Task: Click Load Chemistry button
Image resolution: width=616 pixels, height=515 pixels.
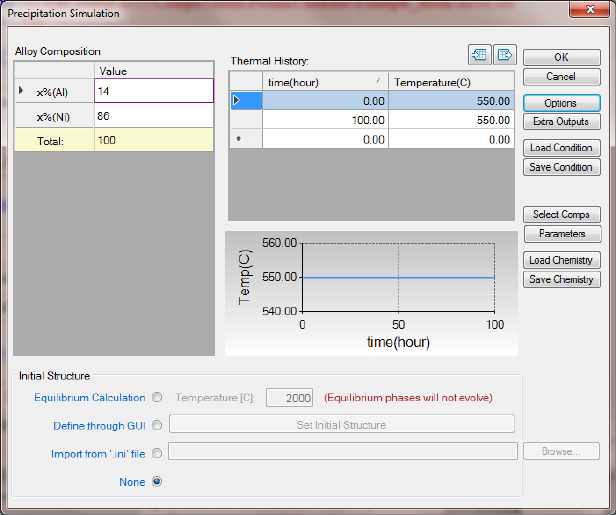Action: pos(562,260)
